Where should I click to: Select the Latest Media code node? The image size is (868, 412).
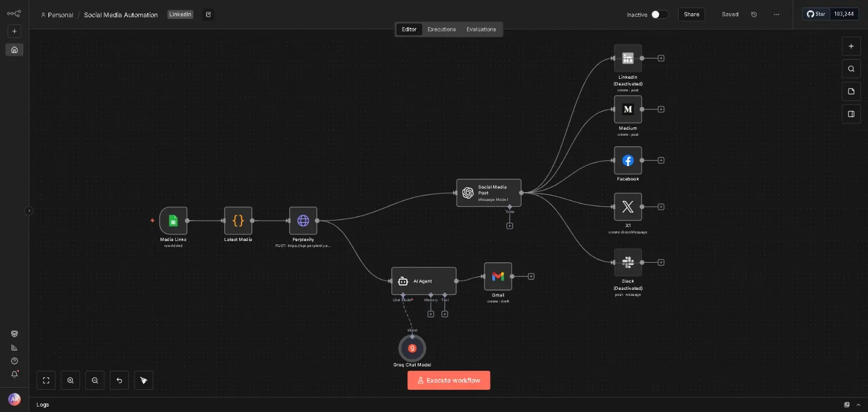point(238,220)
